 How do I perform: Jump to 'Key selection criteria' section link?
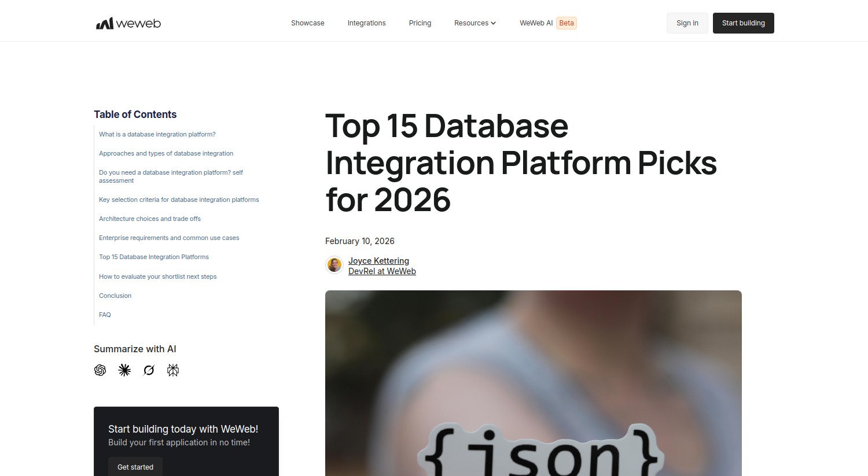click(x=179, y=200)
